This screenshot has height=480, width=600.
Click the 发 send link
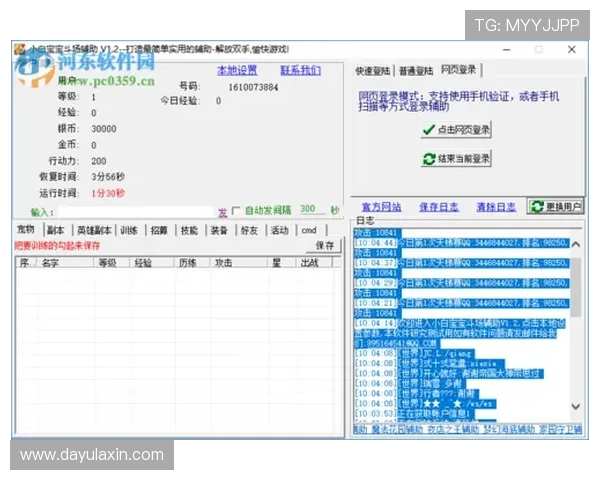pyautogui.click(x=223, y=212)
